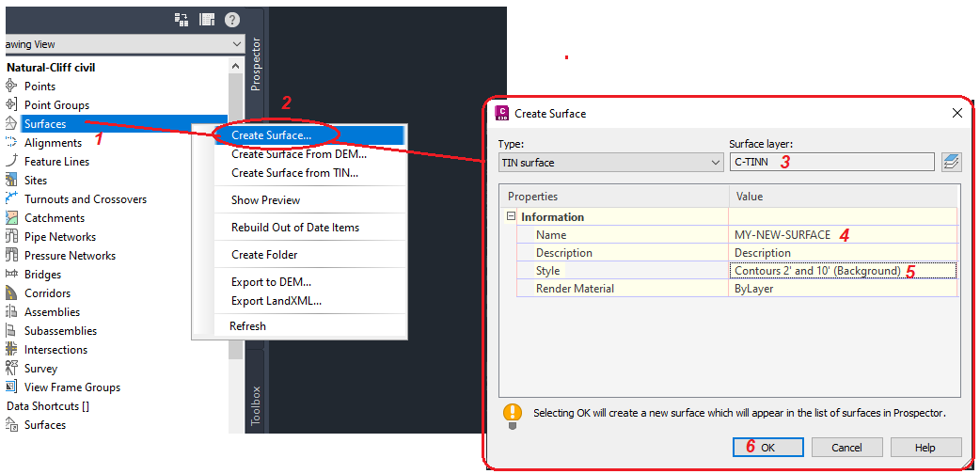Click the Point Groups tree icon
The height and width of the screenshot is (474, 980).
[11, 105]
